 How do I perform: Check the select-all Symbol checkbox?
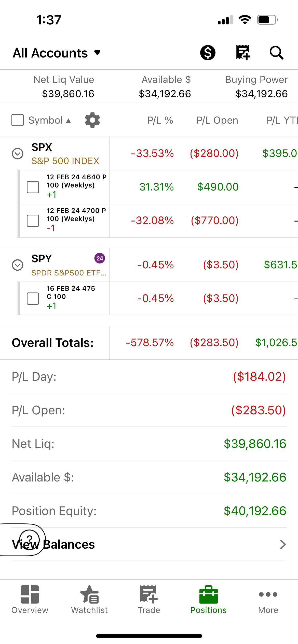[x=18, y=120]
